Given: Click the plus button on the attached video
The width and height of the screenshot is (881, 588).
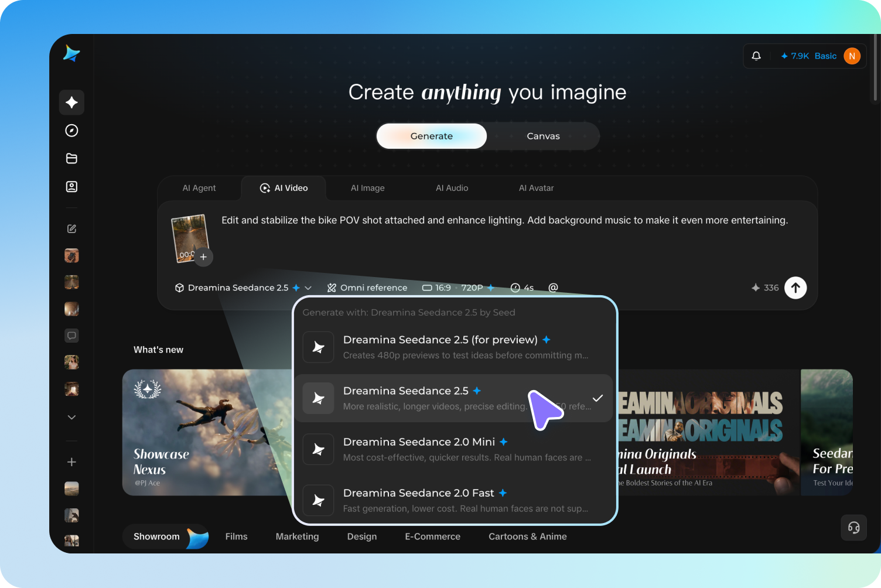Looking at the screenshot, I should coord(203,257).
